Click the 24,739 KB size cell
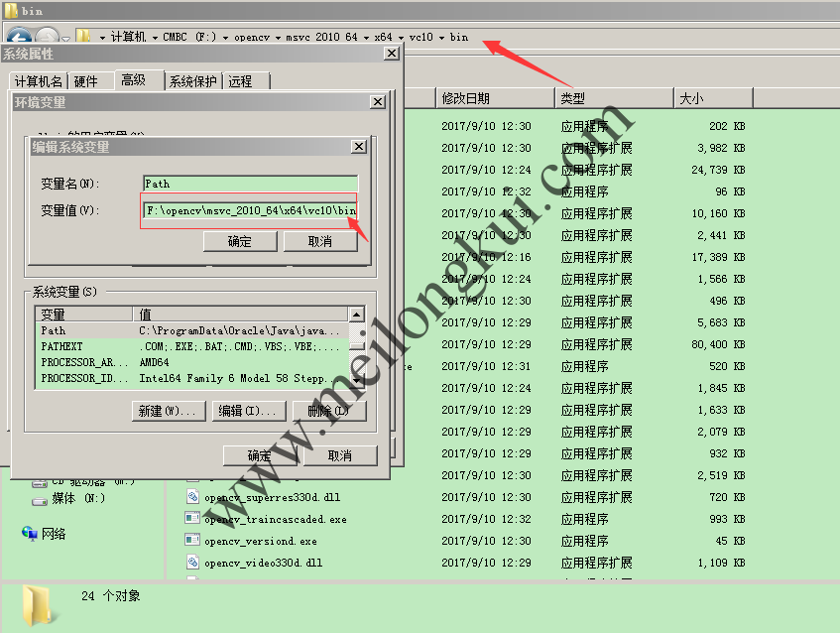 pos(718,170)
